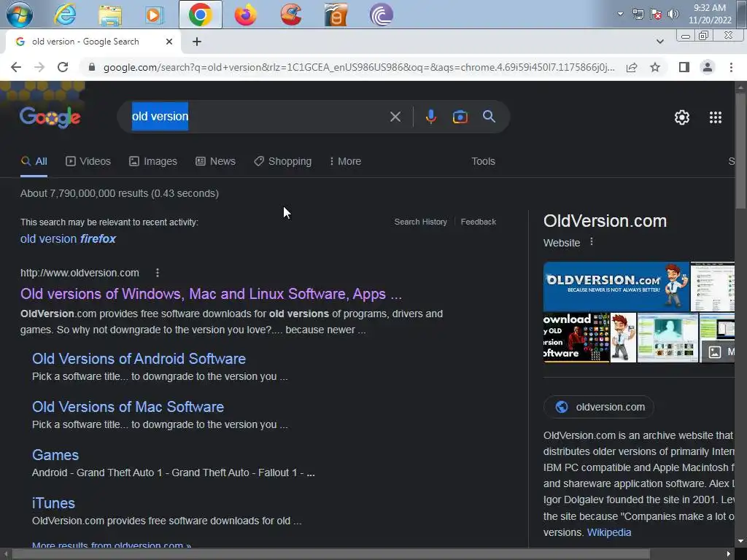747x560 pixels.
Task: Click the vertical page scrollbar thumb
Action: (740, 150)
